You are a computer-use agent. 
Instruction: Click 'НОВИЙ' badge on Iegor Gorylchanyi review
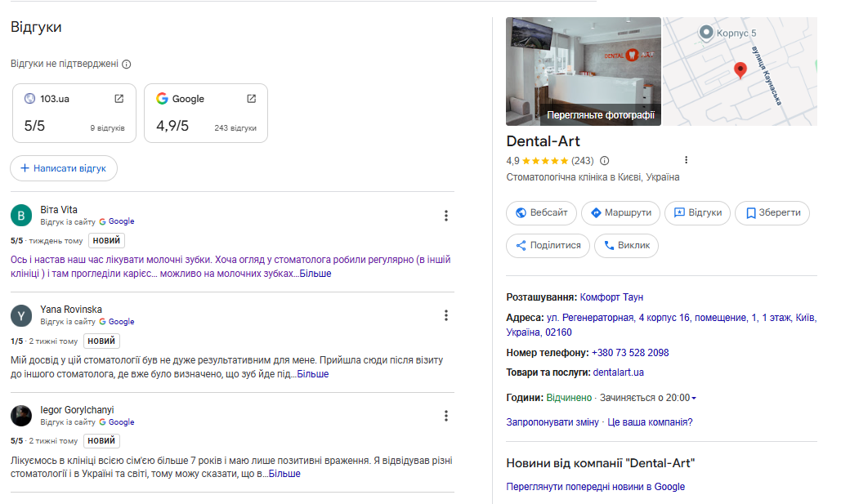pos(101,441)
